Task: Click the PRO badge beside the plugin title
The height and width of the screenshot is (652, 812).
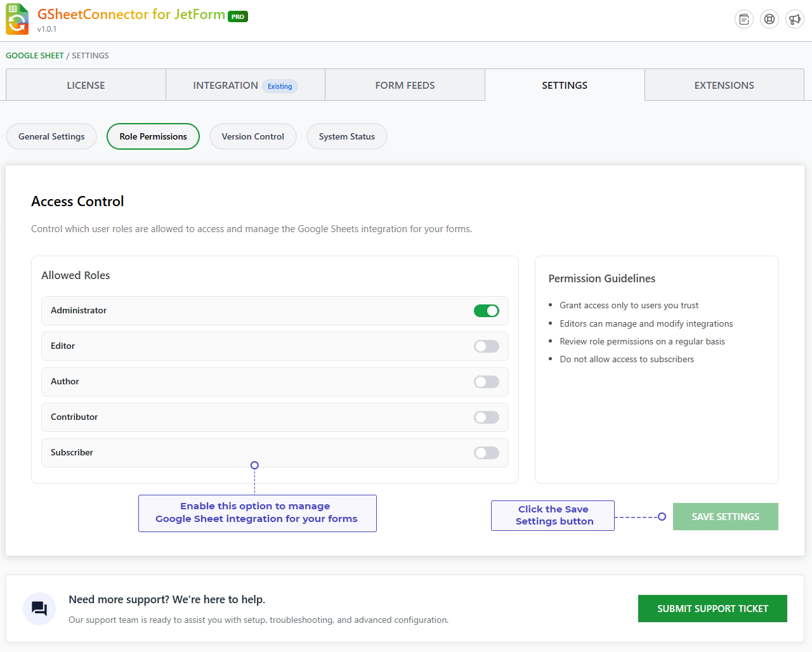Action: (238, 17)
